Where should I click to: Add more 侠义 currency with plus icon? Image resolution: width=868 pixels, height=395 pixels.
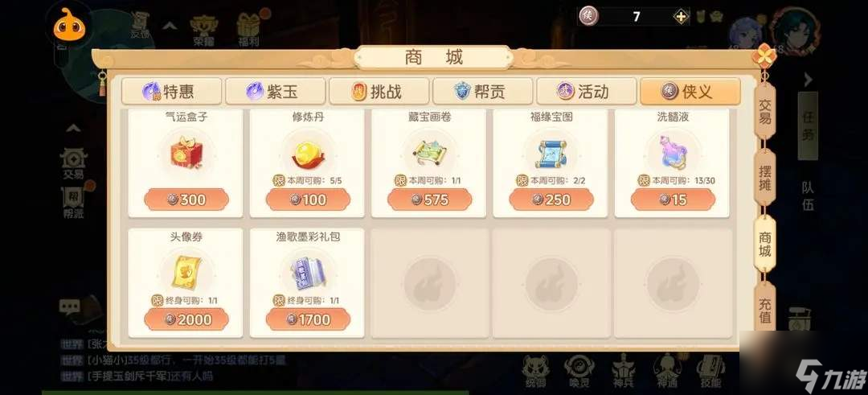681,17
